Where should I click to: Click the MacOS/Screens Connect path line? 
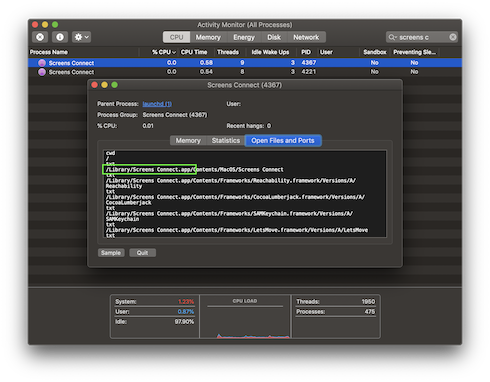point(194,170)
